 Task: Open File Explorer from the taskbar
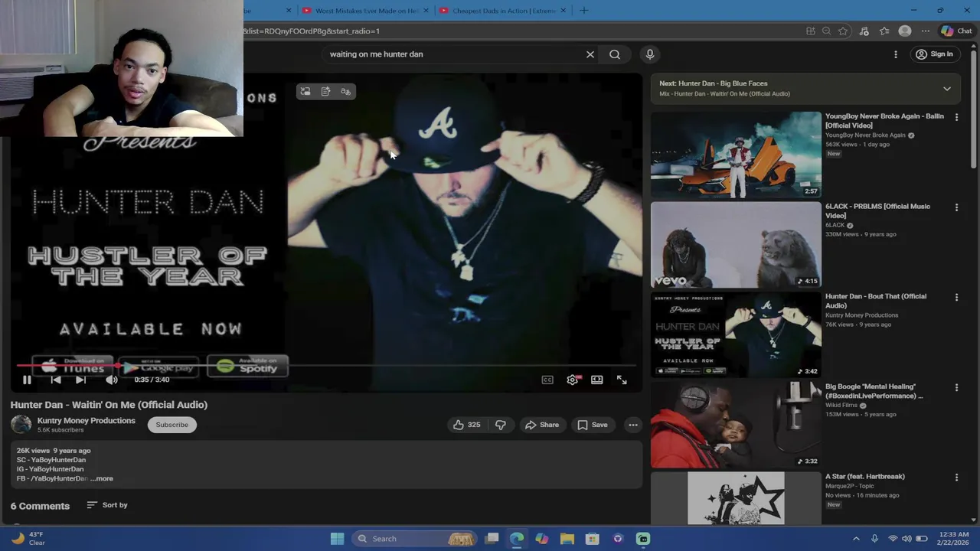[x=567, y=539]
